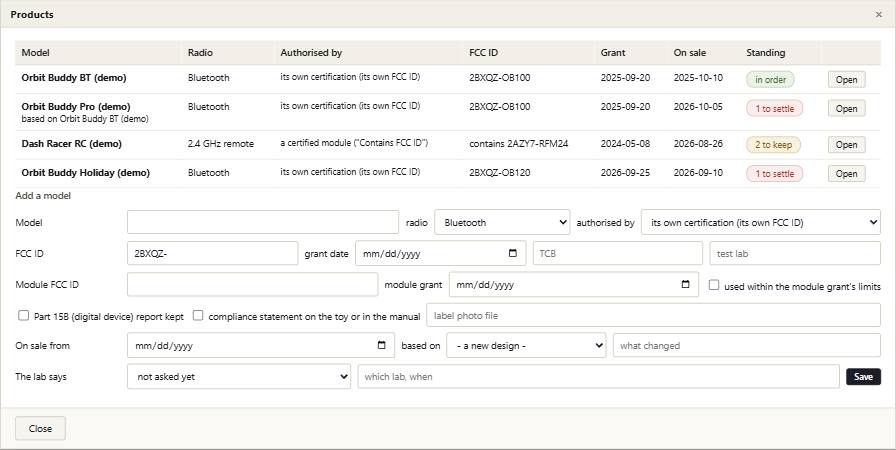
Task: Click the 'Add a model' heading
Action: pos(43,195)
